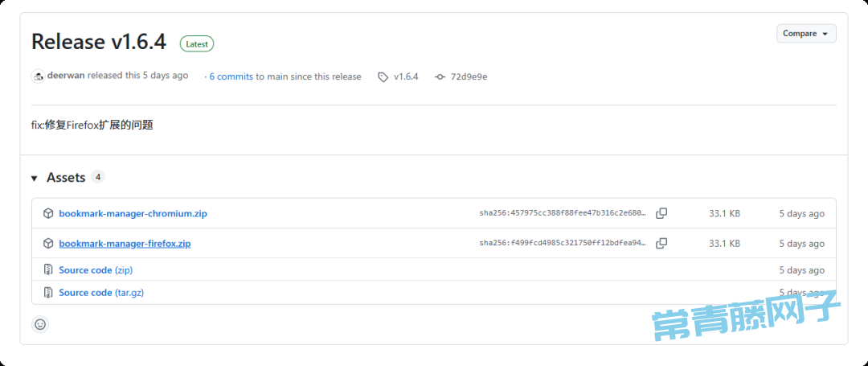Click deerwan's avatar image

pos(38,76)
